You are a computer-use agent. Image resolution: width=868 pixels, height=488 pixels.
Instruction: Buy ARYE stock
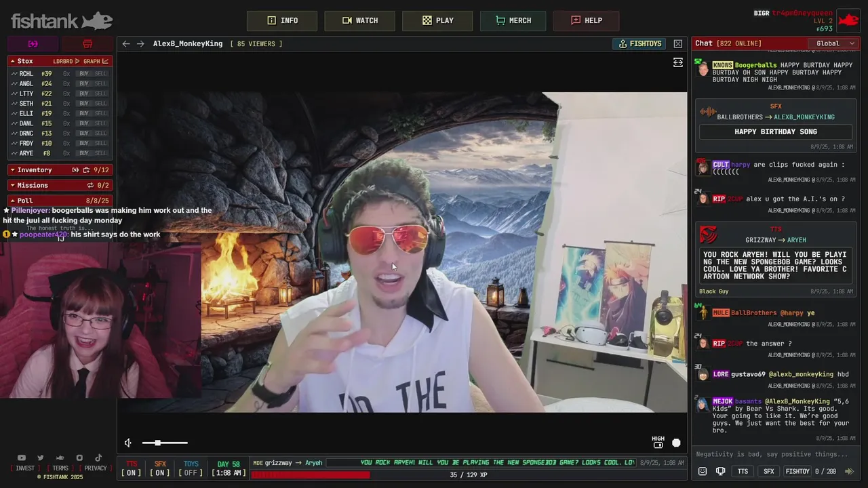click(84, 153)
